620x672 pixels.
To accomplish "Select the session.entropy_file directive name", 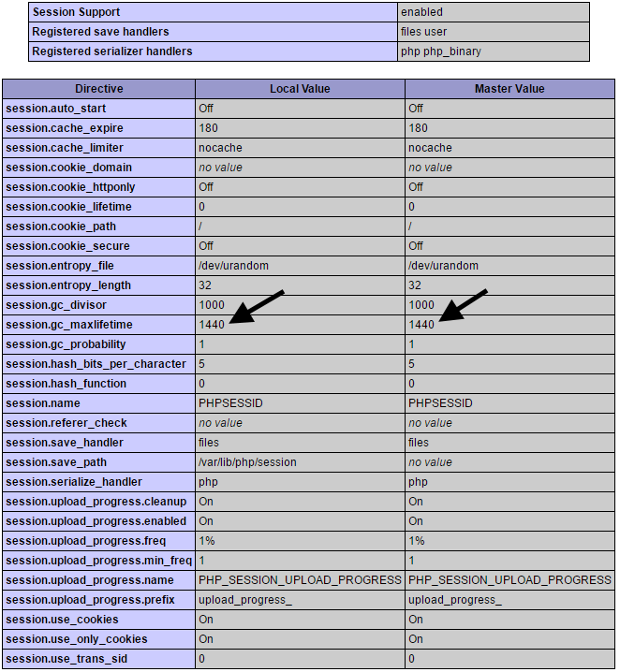I will 60,266.
